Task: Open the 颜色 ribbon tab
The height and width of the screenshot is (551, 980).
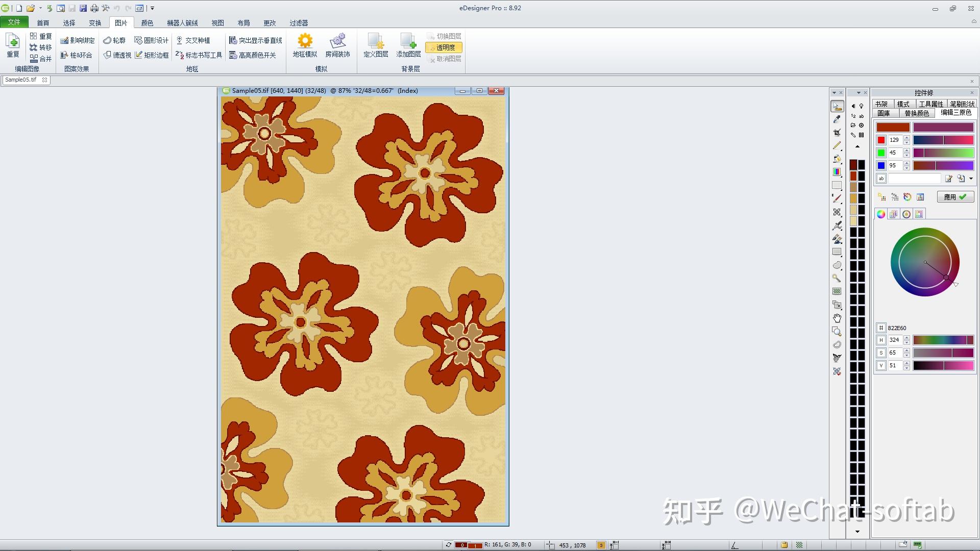Action: click(147, 23)
